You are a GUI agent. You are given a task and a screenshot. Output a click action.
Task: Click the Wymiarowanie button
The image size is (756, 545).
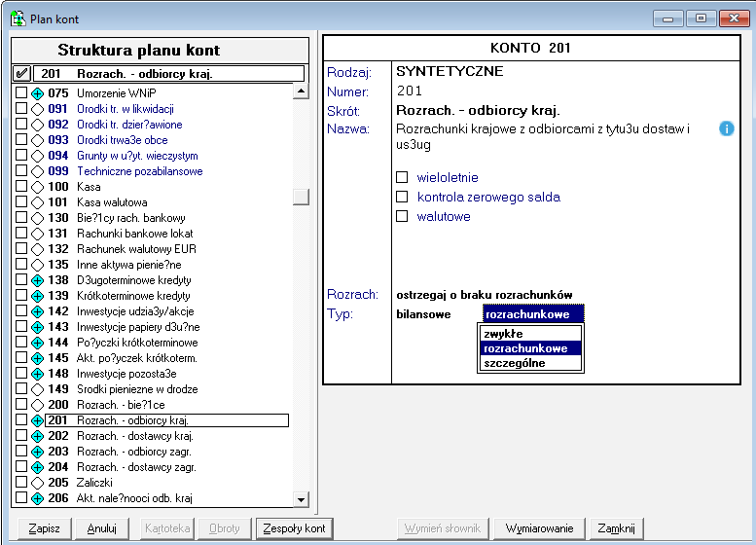click(x=538, y=528)
